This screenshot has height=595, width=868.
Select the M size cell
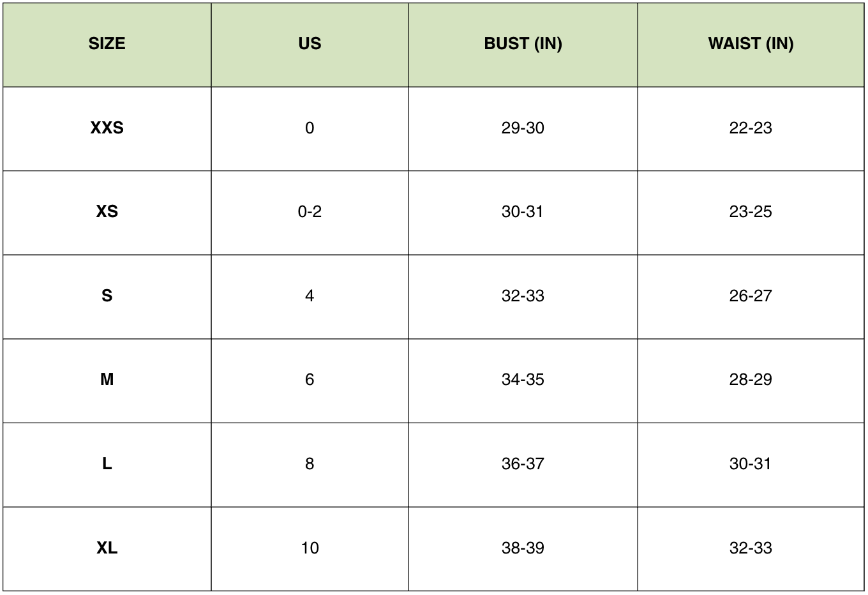[107, 380]
